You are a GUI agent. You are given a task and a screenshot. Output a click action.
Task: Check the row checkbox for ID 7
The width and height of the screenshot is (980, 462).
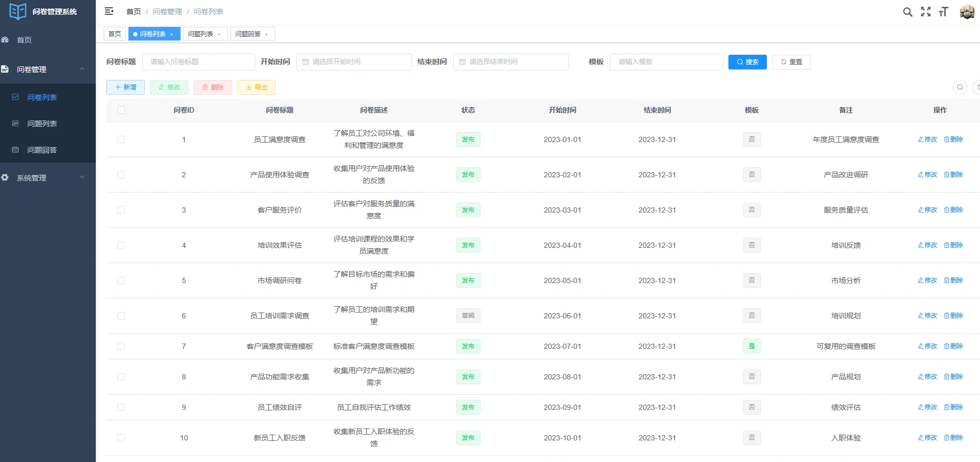(121, 346)
